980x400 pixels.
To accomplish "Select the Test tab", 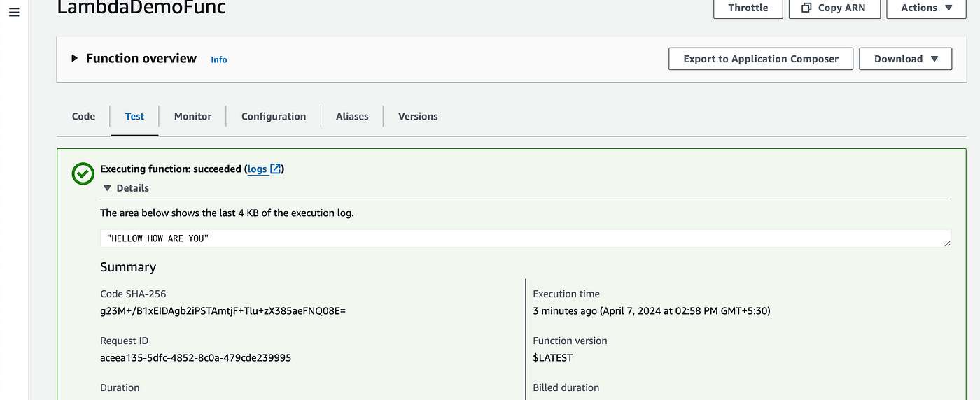I will (x=134, y=116).
